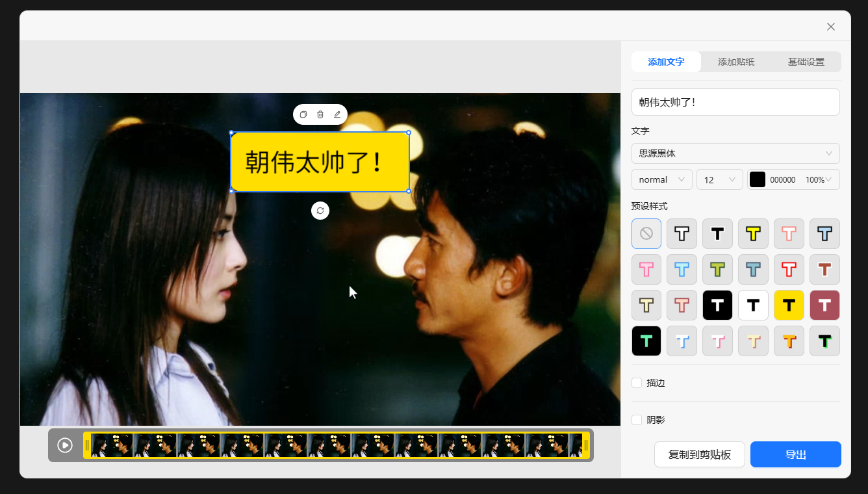Screen dimensions: 868x494
Task: Select the no-style preset icon
Action: [x=646, y=233]
